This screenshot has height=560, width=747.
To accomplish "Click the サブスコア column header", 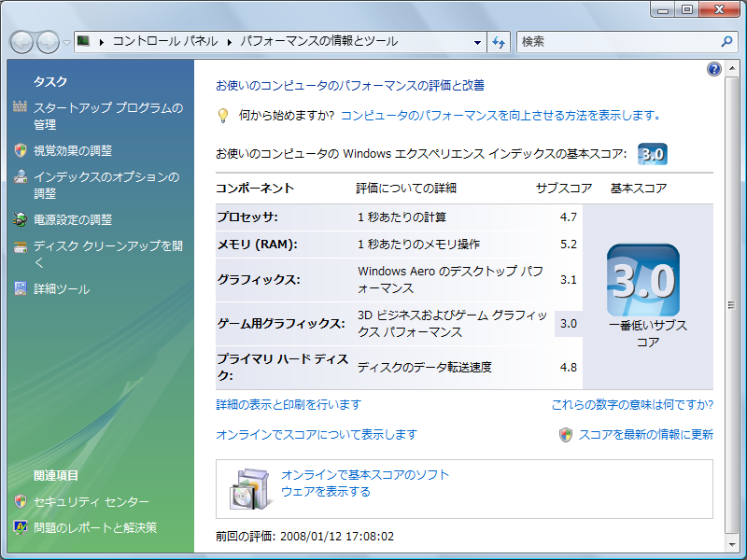I will coord(564,189).
